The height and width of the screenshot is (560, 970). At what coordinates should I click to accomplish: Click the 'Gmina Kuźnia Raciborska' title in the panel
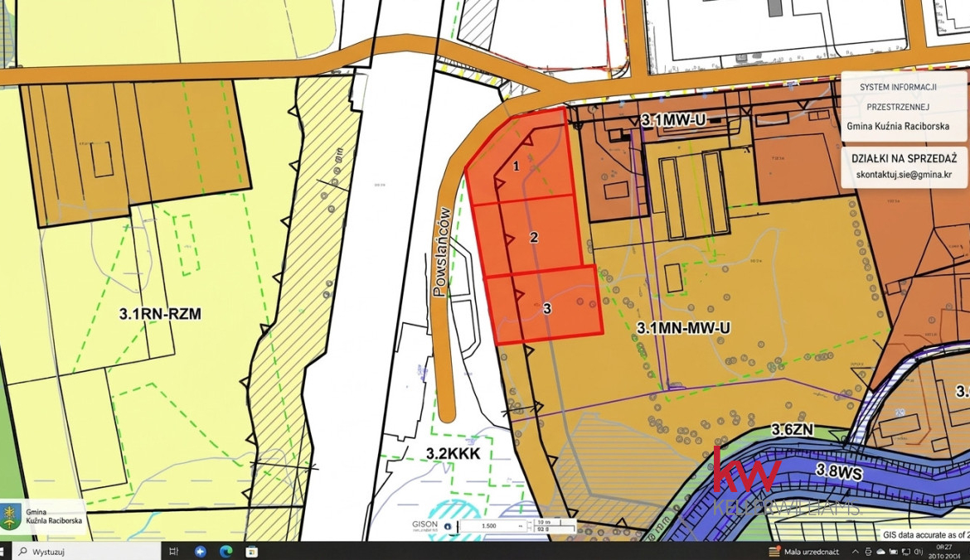[898, 126]
